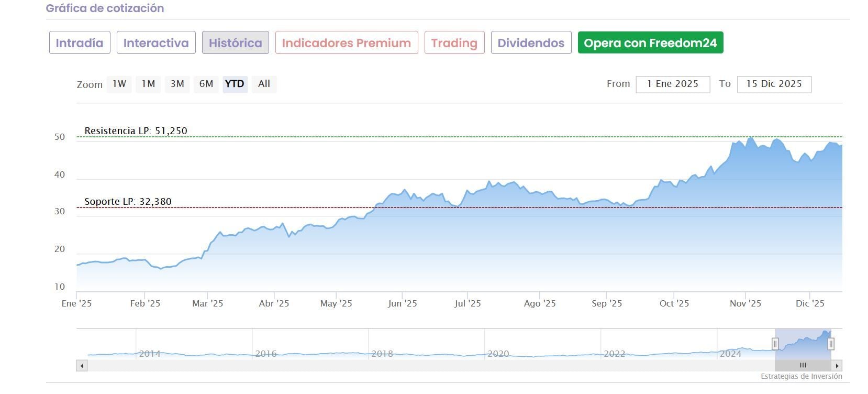Click the navigator scrollbar thumb

(803, 366)
